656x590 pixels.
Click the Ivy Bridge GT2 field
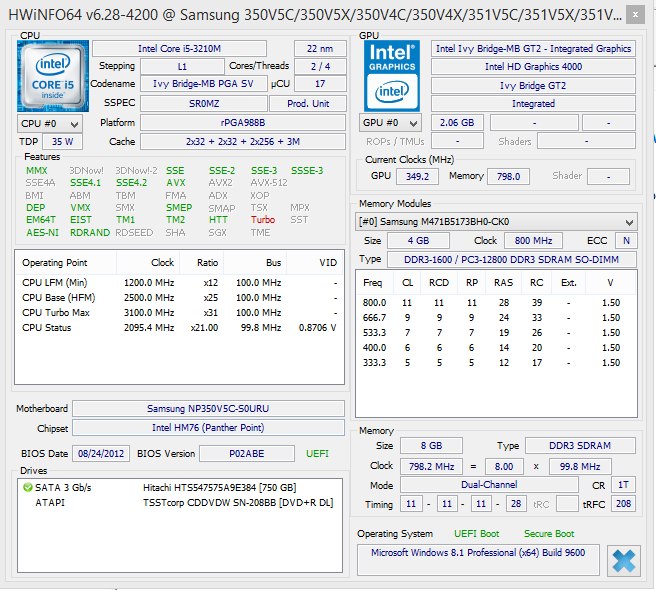point(533,85)
